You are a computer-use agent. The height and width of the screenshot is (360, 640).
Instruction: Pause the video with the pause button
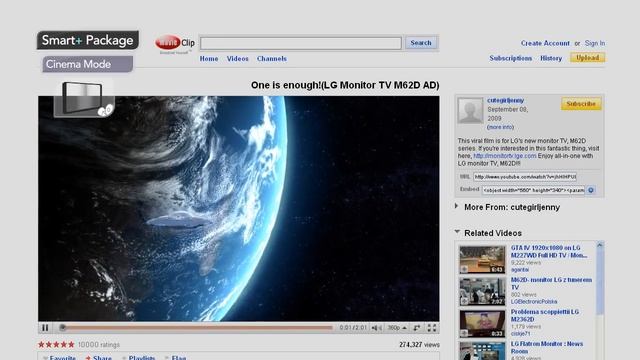45,328
